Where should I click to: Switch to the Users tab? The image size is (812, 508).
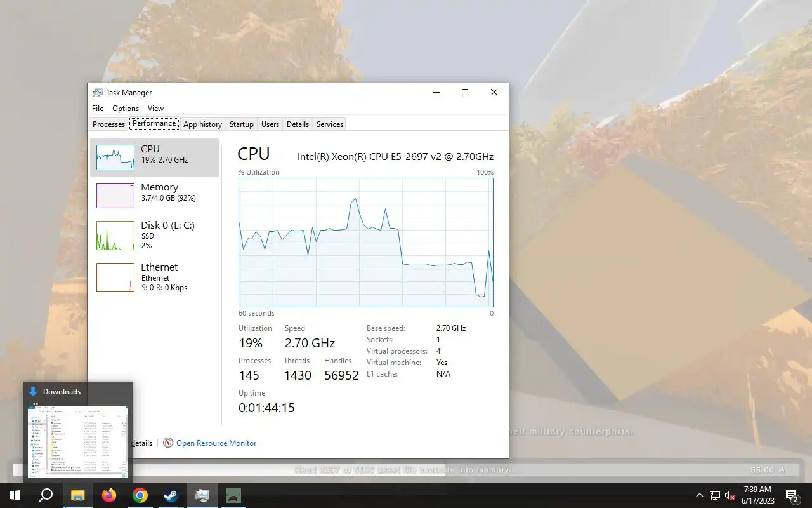270,124
